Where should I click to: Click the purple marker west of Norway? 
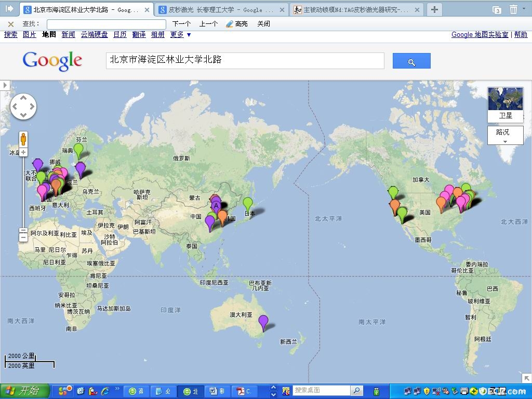click(37, 164)
